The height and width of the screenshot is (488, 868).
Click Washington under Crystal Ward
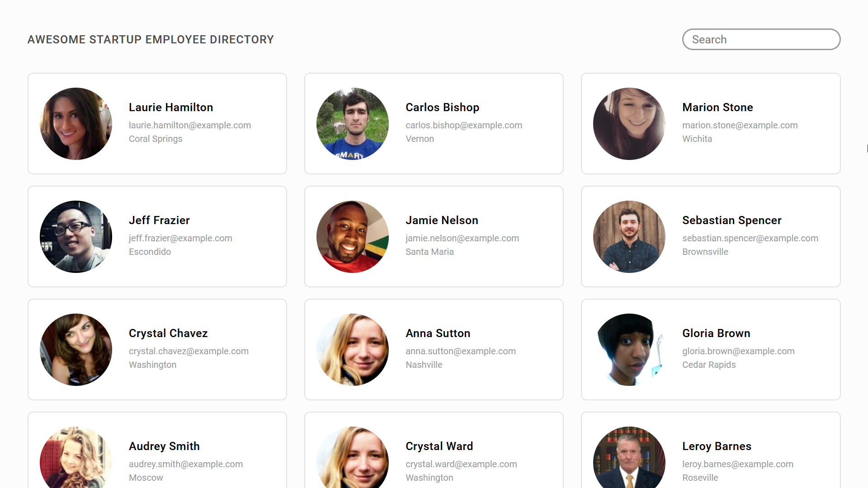pos(429,478)
